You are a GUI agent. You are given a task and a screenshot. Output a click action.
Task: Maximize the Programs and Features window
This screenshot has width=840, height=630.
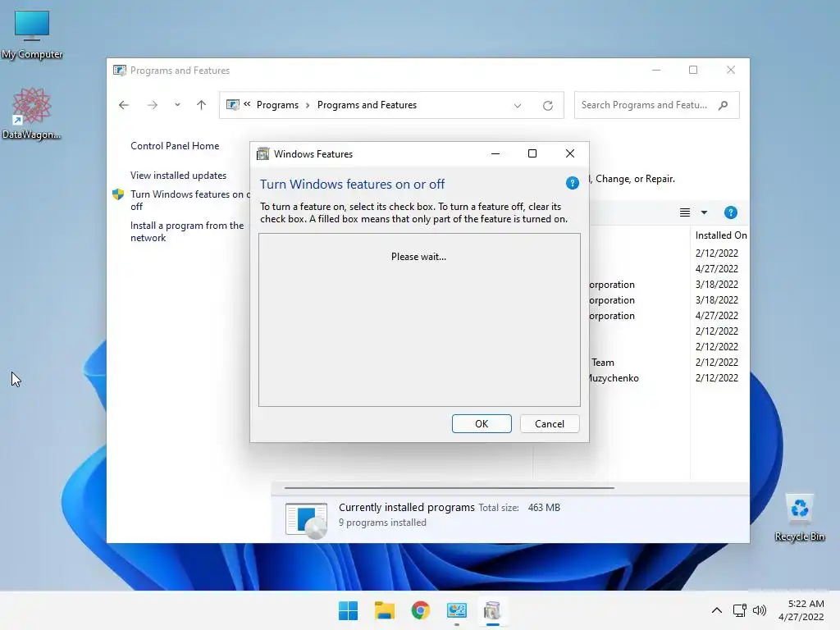click(x=693, y=71)
